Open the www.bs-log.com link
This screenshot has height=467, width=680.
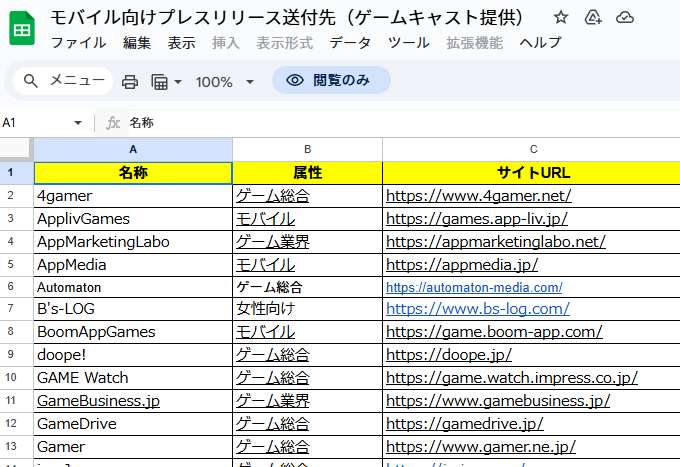[477, 309]
